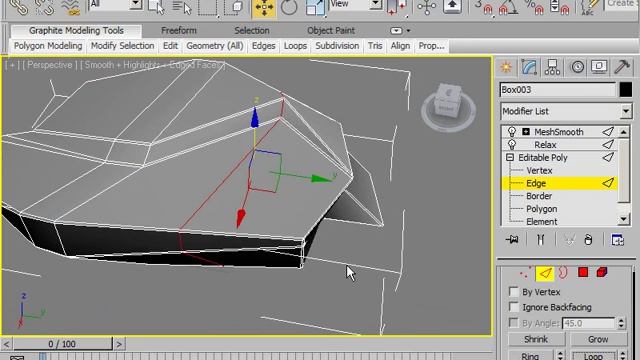Toggle Keyboard Shortcut Override icon
640x360 pixels.
(452, 7)
